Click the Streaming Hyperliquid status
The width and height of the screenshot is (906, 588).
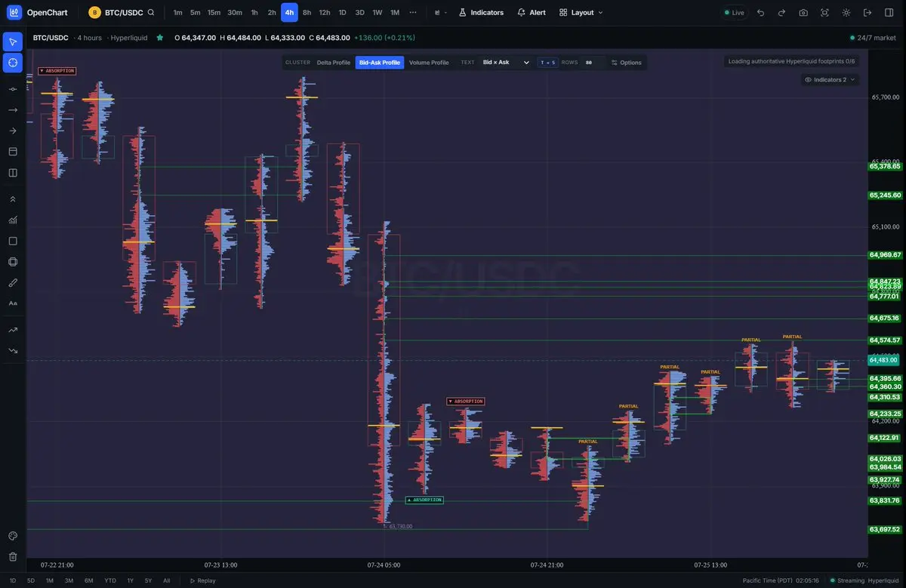click(x=864, y=580)
